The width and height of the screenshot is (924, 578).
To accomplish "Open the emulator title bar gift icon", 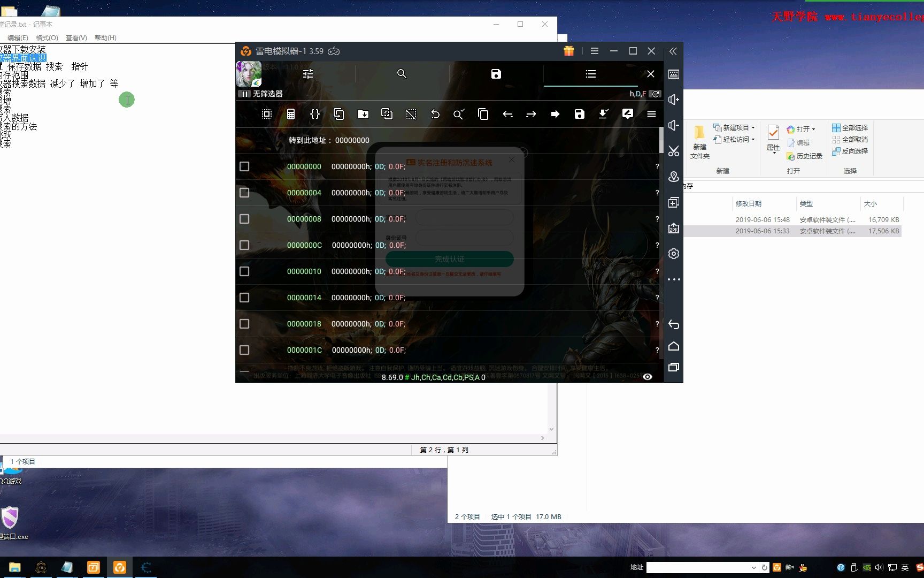I will tap(568, 51).
